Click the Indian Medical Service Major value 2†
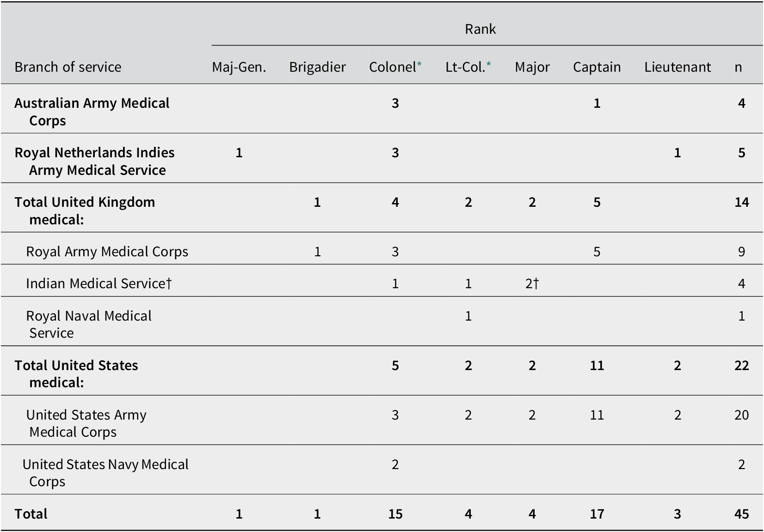 pyautogui.click(x=532, y=283)
